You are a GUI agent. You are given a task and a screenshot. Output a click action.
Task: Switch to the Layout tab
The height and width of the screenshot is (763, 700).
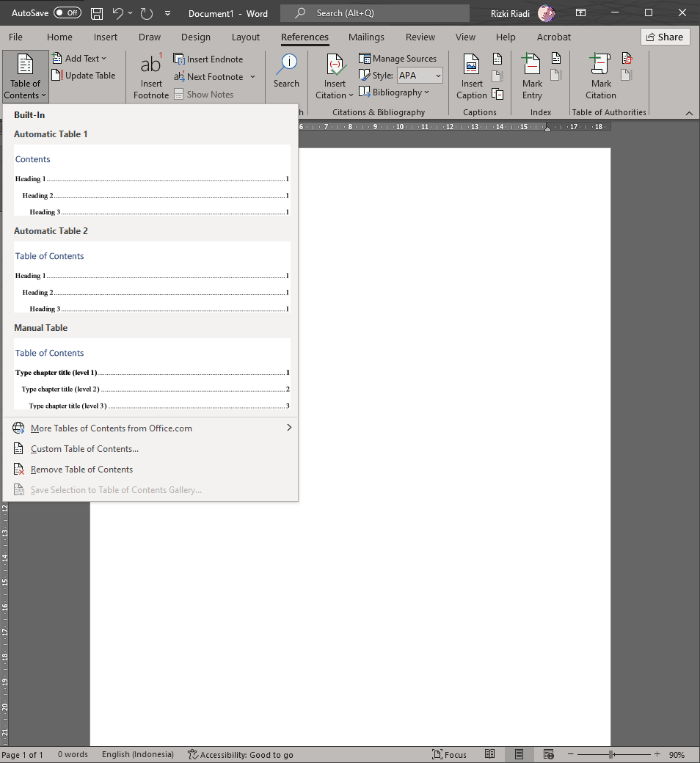pyautogui.click(x=245, y=37)
